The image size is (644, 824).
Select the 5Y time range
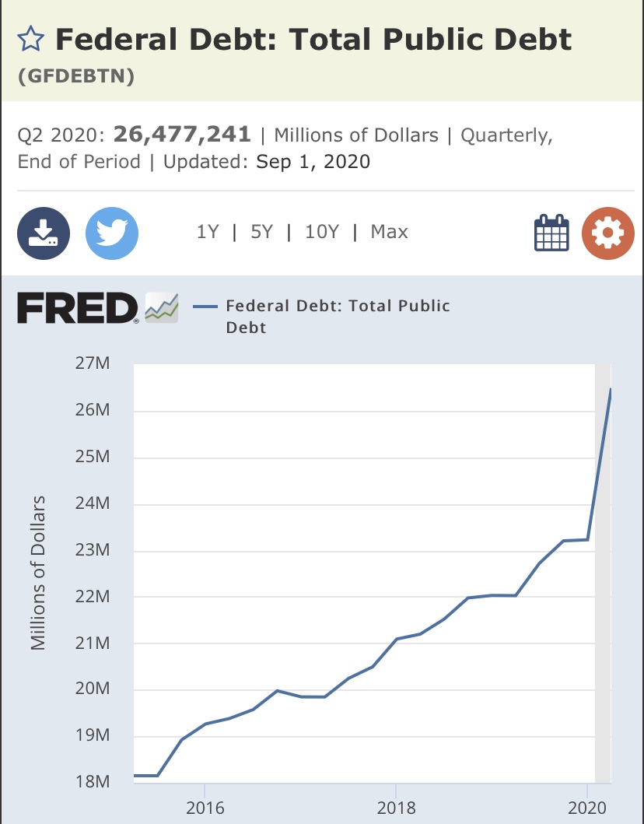coord(261,232)
